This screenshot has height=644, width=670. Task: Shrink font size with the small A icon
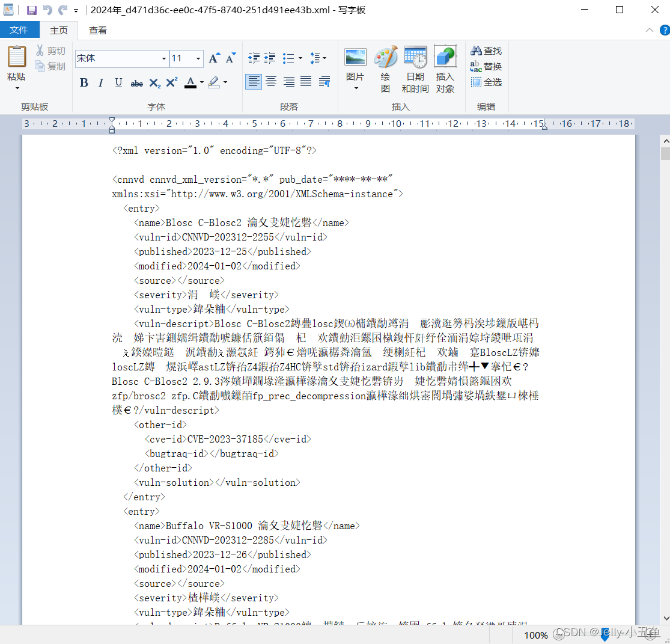tap(231, 58)
